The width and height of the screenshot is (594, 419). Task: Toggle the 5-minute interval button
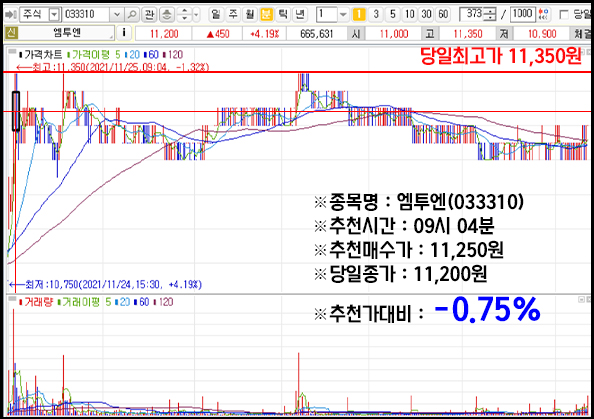point(392,15)
